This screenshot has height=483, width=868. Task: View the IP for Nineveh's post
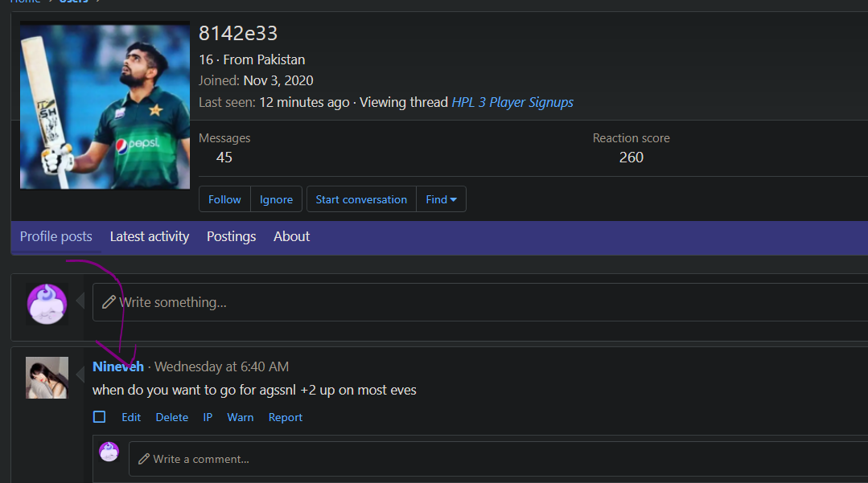208,417
